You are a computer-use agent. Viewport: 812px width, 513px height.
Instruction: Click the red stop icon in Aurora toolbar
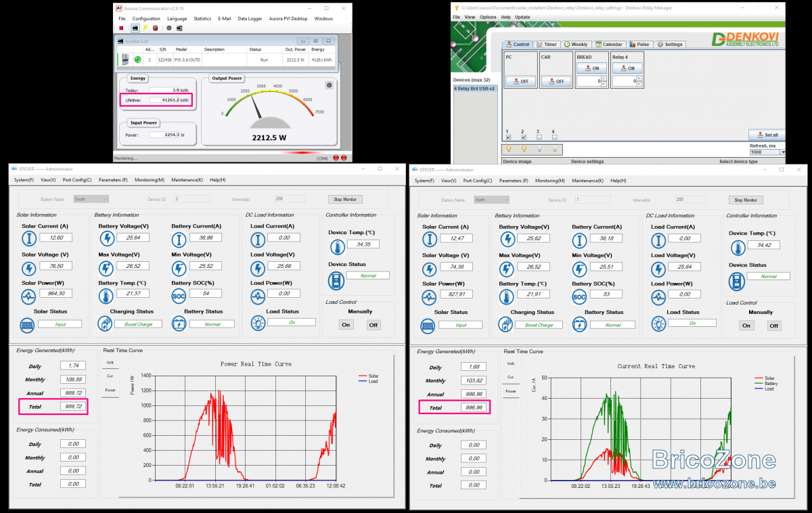[x=121, y=28]
